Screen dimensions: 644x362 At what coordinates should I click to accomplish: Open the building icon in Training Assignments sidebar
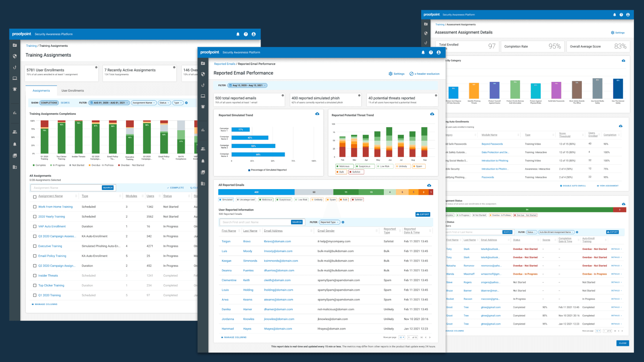(x=15, y=167)
